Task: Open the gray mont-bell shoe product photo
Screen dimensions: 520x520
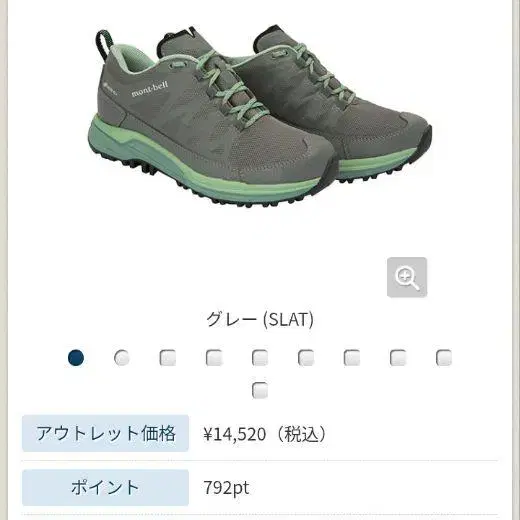Action: (260, 117)
